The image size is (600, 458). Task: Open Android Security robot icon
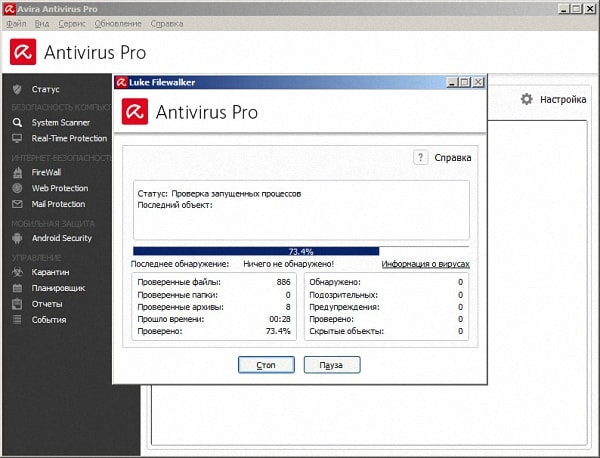tap(17, 238)
